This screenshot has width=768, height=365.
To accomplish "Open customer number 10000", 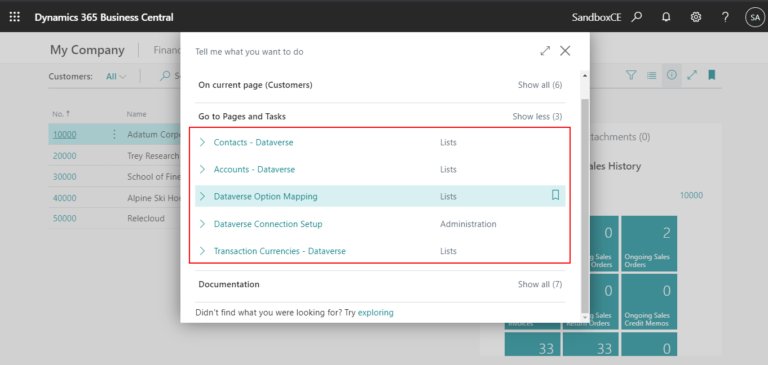I will [x=65, y=134].
